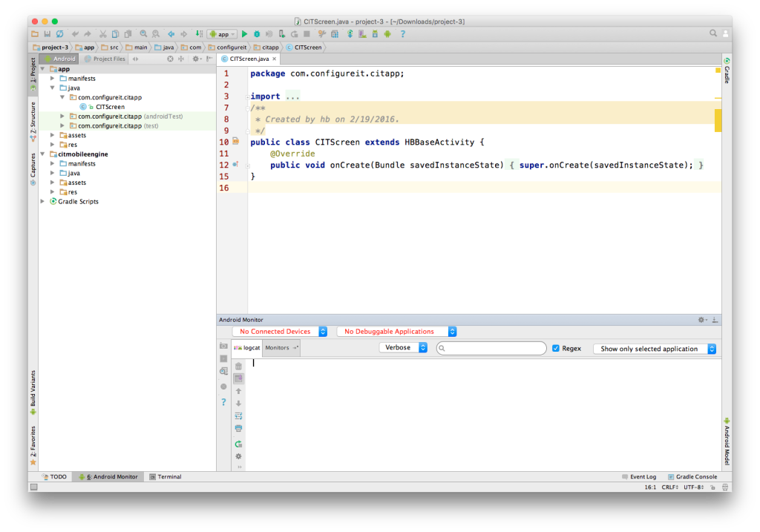
Task: Toggle the Gradle side panel button
Action: pos(727,69)
